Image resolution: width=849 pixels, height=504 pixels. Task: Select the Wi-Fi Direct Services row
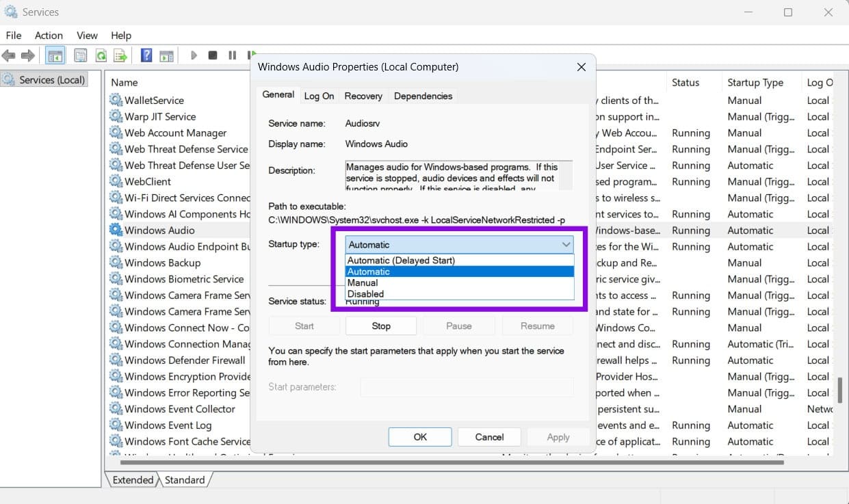point(180,198)
